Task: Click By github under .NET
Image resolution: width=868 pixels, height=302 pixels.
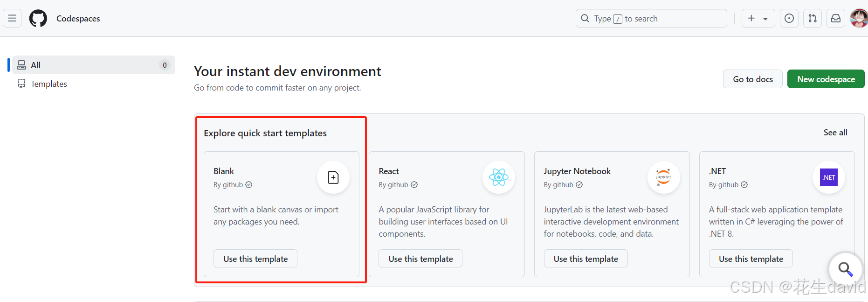Action: pos(723,185)
